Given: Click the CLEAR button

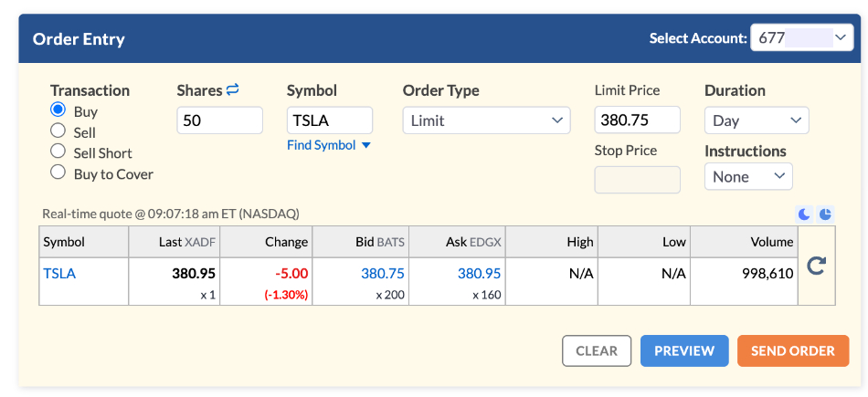Looking at the screenshot, I should point(597,350).
